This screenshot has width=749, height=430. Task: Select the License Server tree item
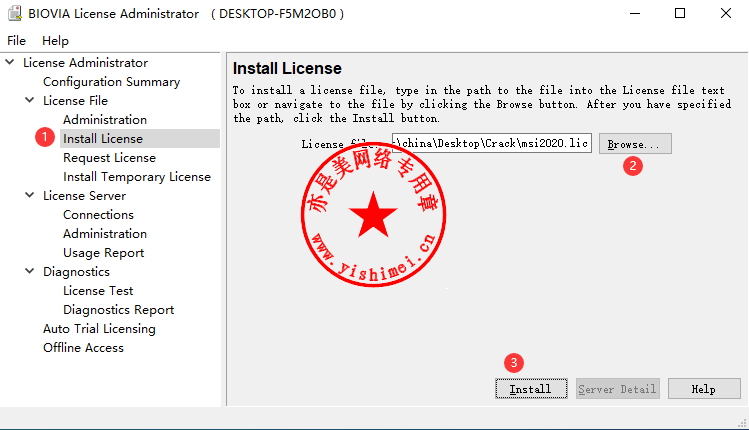(85, 196)
